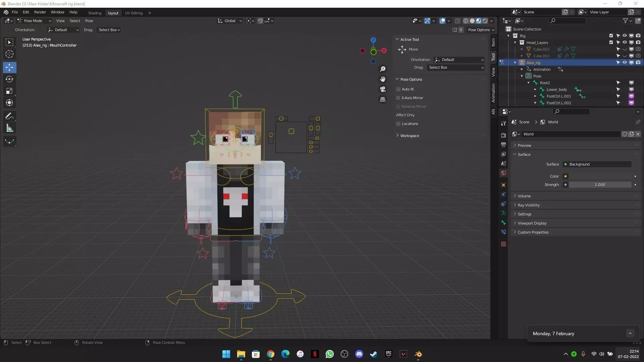Open the Tool properties tab icon
Image resolution: width=644 pixels, height=362 pixels.
tap(503, 123)
